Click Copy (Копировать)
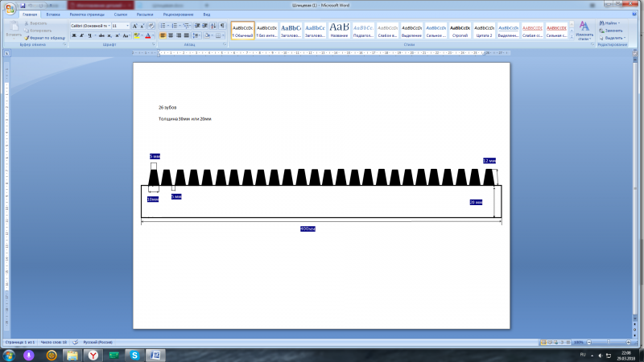This screenshot has width=644, height=362. (38, 31)
